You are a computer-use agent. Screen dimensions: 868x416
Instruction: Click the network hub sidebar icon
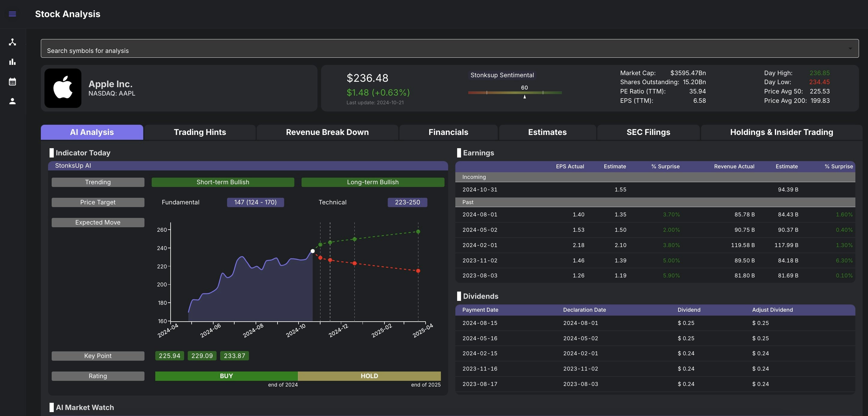13,42
